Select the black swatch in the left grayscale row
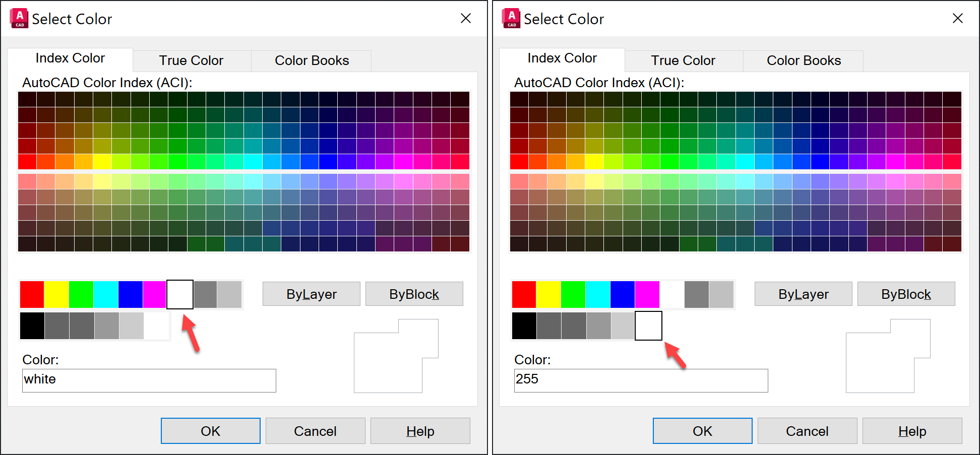This screenshot has height=455, width=980. (32, 326)
